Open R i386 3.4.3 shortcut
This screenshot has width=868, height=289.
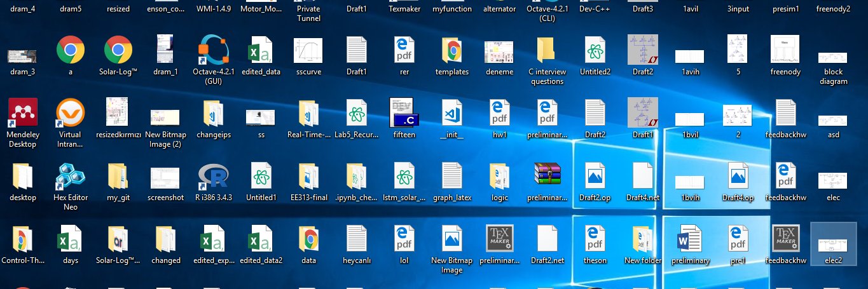(214, 177)
